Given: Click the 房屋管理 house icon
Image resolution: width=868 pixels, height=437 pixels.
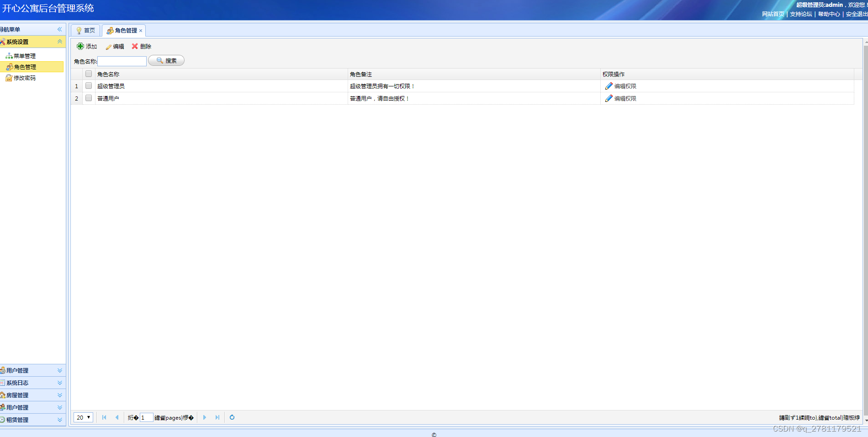Looking at the screenshot, I should tap(2, 395).
